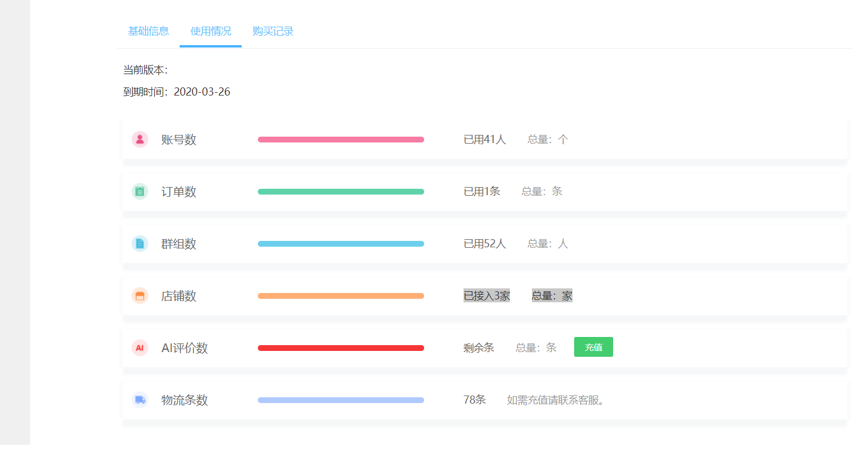The height and width of the screenshot is (454, 868).
Task: Switch to the 基础信息 tab
Action: (148, 31)
